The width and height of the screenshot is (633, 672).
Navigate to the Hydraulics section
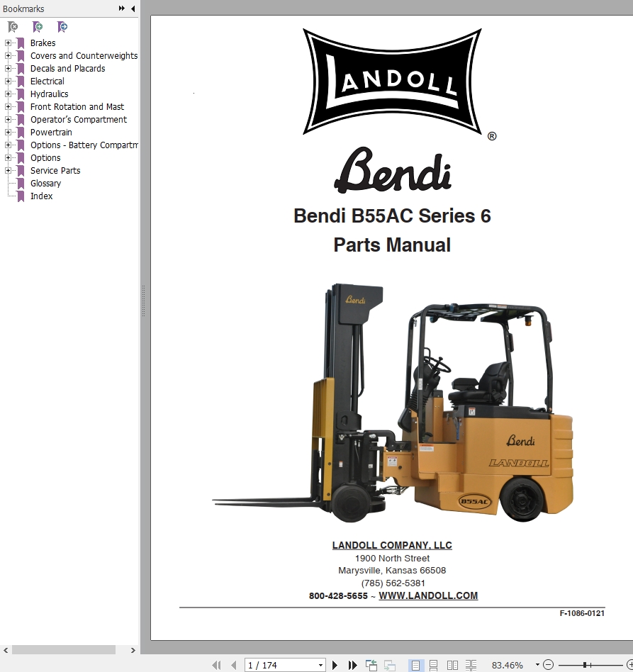click(50, 94)
